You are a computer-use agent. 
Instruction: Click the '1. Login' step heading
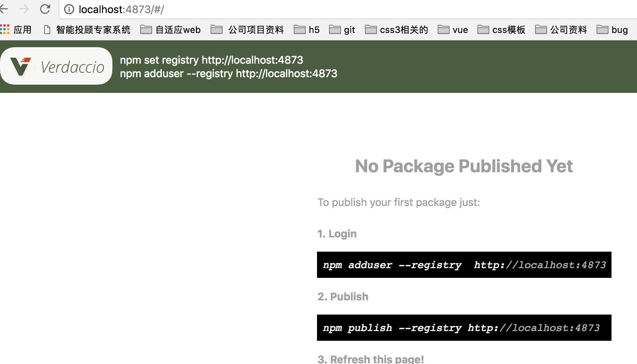coord(337,234)
